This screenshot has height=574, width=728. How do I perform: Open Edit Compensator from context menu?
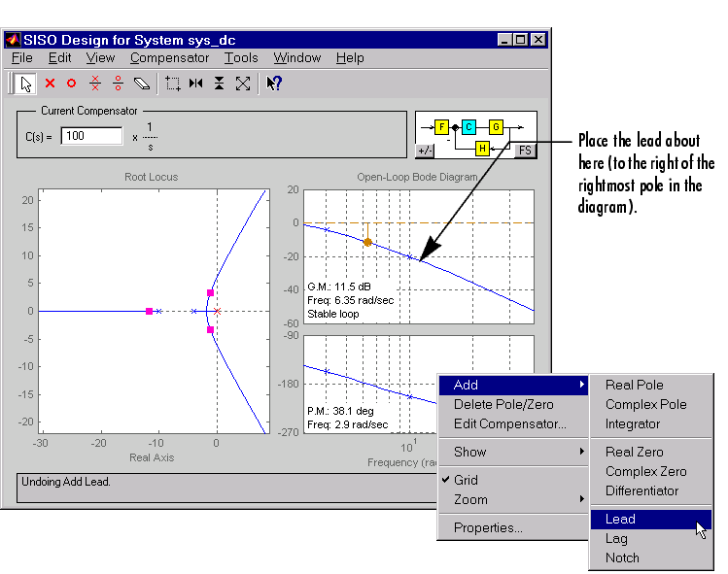[x=509, y=423]
